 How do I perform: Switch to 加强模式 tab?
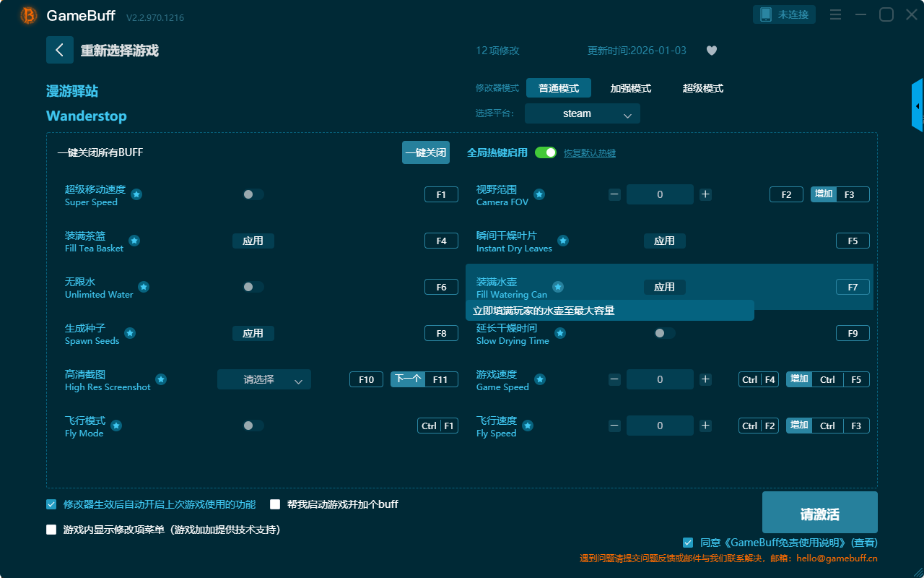coord(630,88)
